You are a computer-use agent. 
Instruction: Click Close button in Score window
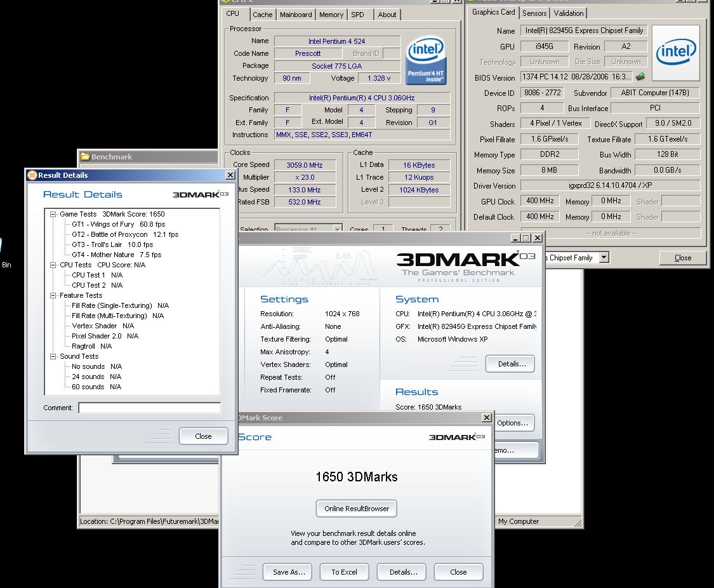tap(458, 572)
